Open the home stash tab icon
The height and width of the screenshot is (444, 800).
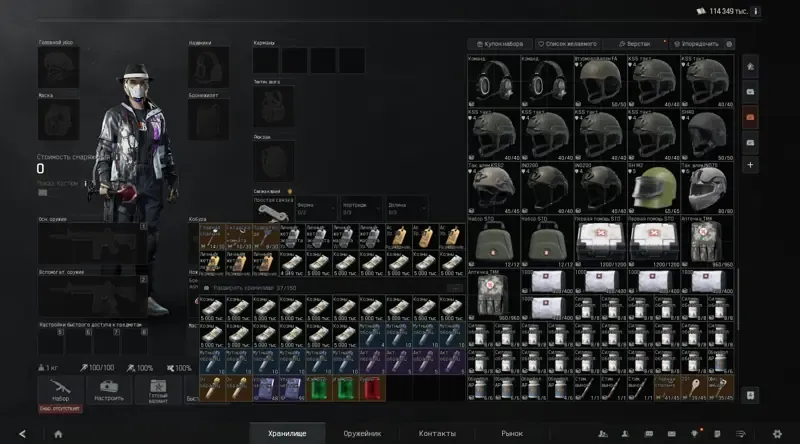750,67
